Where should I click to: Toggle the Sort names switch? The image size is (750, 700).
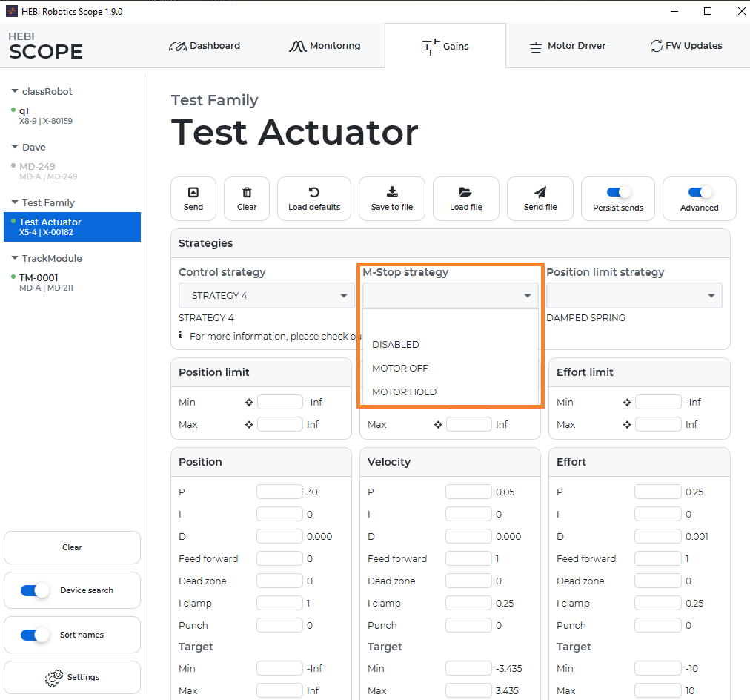click(x=34, y=635)
